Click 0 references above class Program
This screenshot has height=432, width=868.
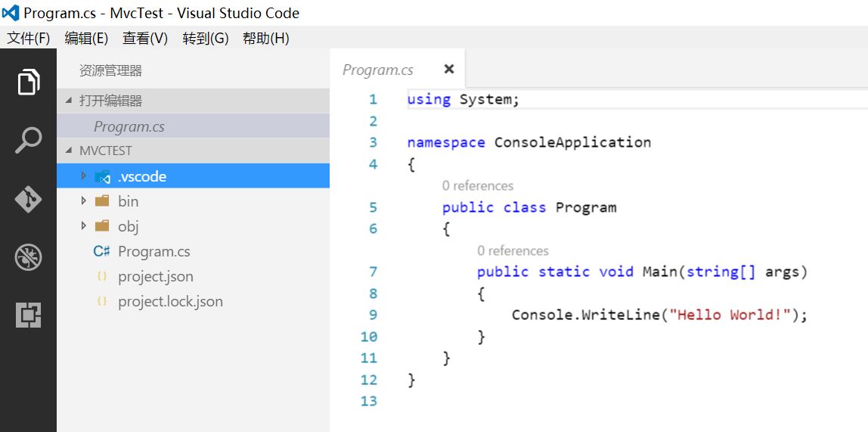478,185
